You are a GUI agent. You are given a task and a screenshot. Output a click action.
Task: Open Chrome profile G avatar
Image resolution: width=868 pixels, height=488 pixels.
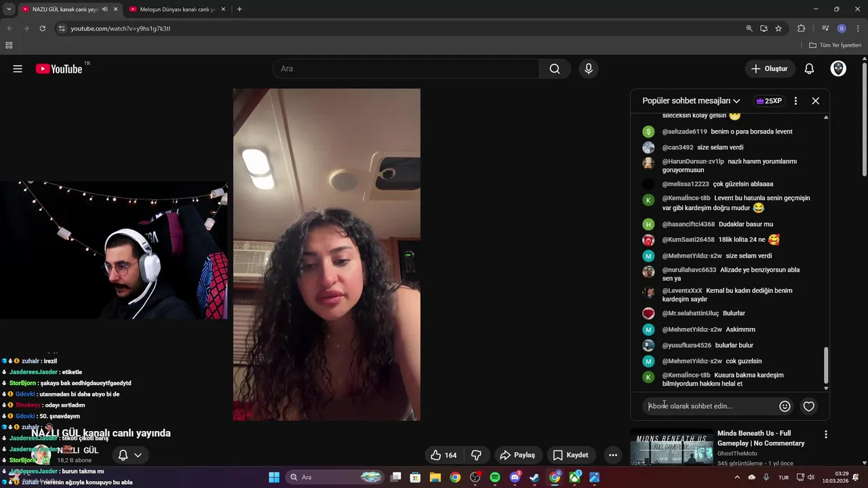842,28
